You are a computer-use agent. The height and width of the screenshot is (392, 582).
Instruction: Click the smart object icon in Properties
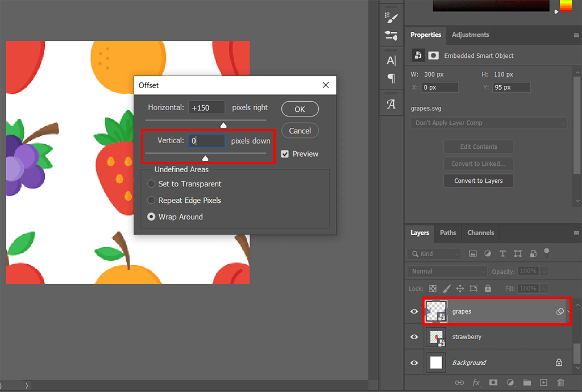pos(418,55)
